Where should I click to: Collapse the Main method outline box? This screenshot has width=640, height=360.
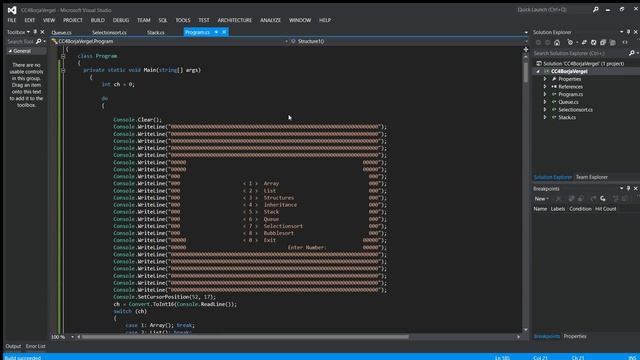63,70
